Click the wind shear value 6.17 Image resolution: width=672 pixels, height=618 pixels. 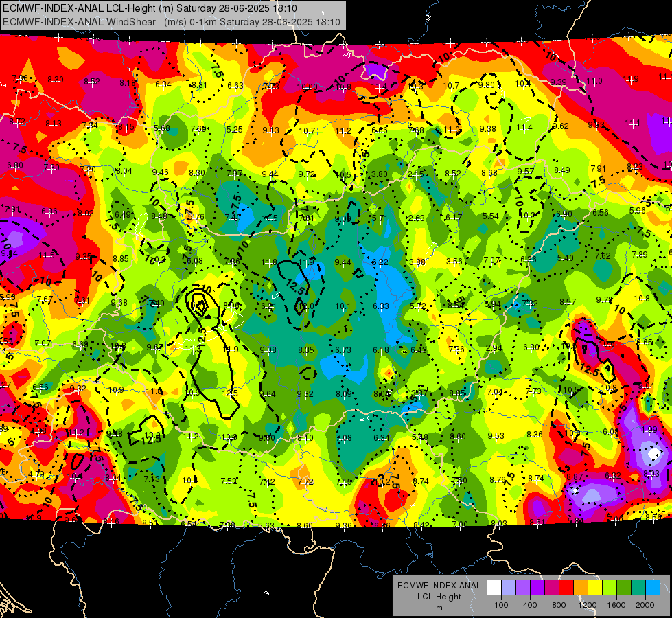454,218
